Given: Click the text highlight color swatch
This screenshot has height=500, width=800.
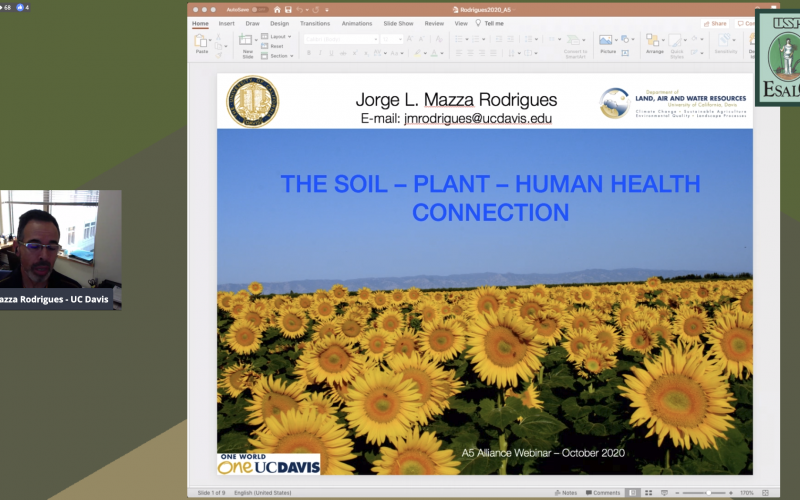Looking at the screenshot, I should [418, 53].
